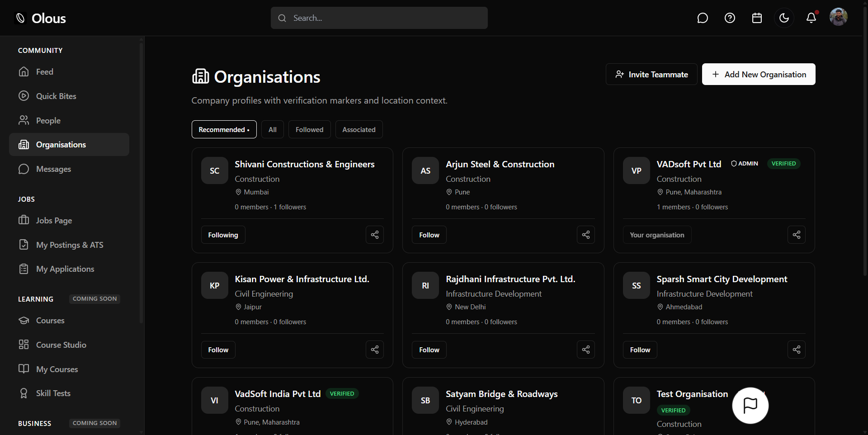Follow Sparsh Smart City Development
The height and width of the screenshot is (435, 868).
tap(640, 350)
